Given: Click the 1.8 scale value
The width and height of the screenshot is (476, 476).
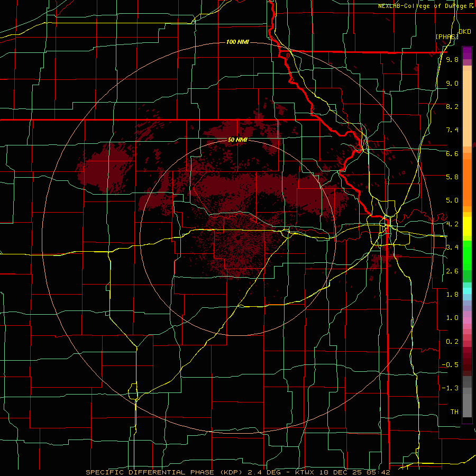Looking at the screenshot, I should pos(452,295).
